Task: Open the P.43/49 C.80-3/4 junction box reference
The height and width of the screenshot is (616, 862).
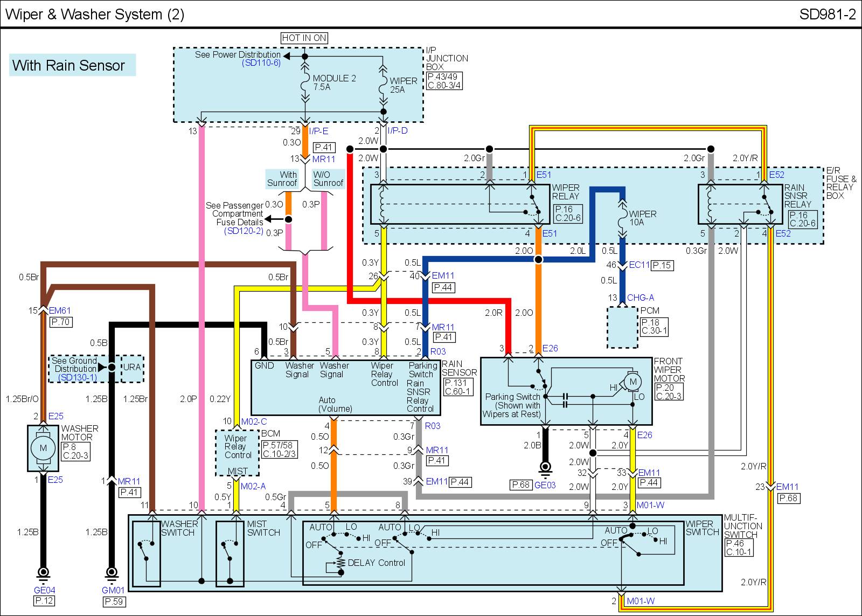Action: coord(444,81)
